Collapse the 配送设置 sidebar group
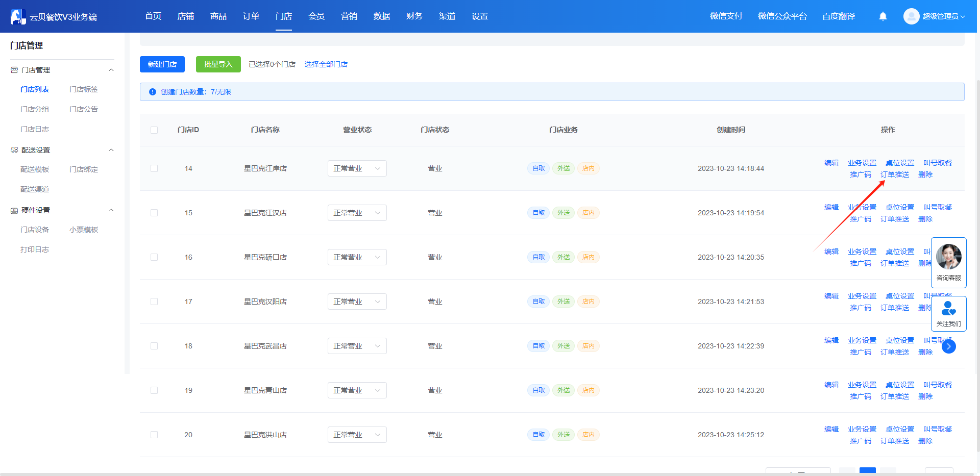The image size is (980, 476). click(111, 150)
